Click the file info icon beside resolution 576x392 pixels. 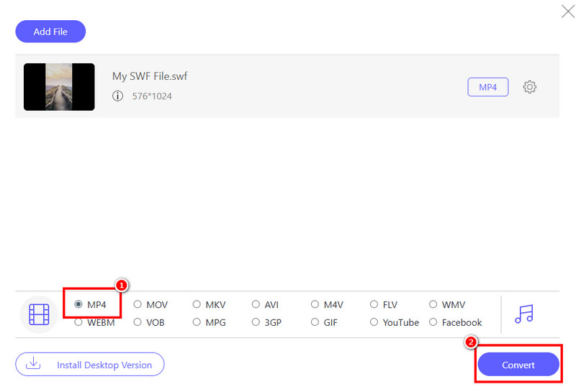click(x=118, y=96)
